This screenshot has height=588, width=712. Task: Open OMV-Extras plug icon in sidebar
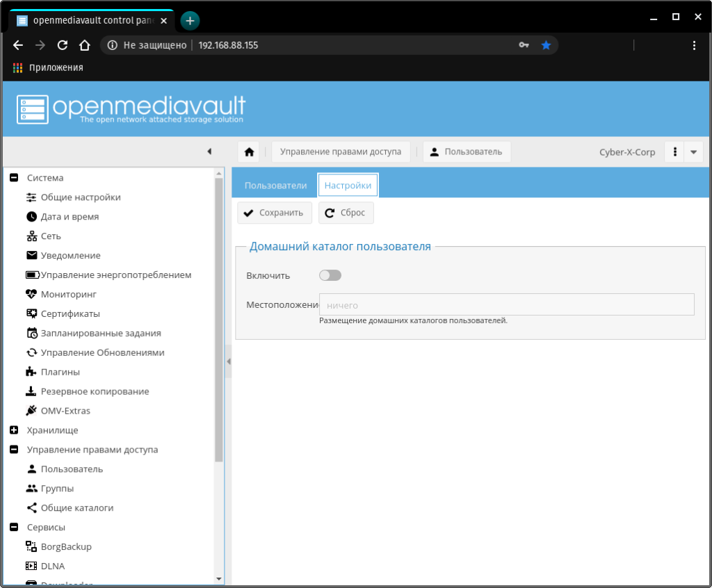click(x=31, y=411)
